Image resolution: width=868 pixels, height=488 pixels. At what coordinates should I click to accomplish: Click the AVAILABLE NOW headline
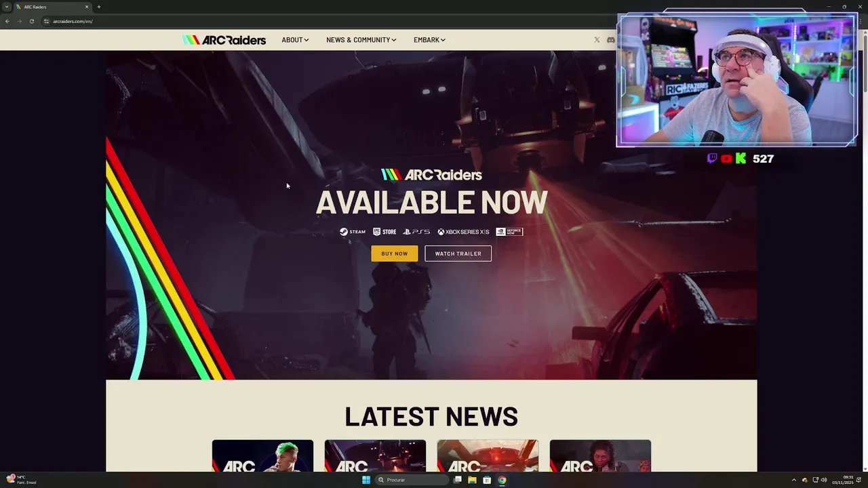(x=431, y=203)
